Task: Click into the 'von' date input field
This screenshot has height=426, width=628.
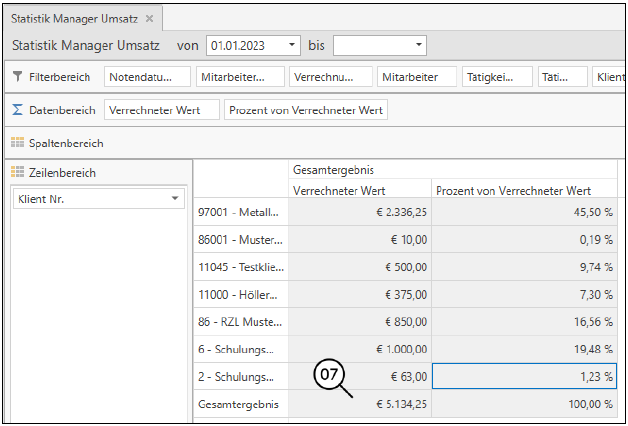Action: pos(243,46)
